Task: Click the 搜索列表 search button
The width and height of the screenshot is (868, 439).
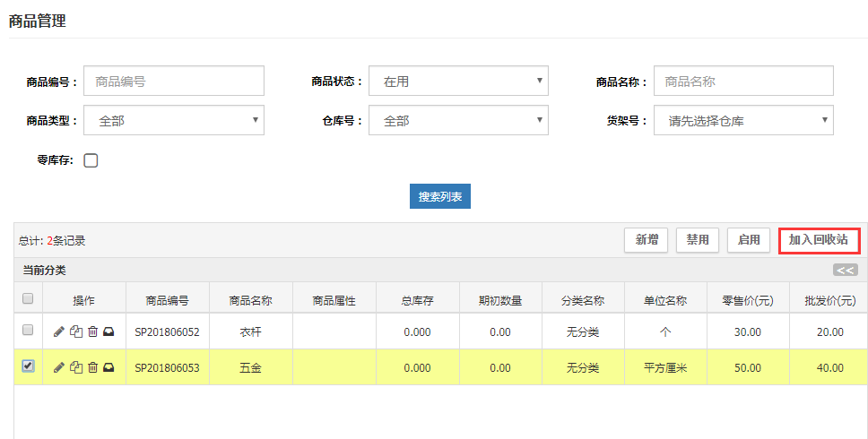Action: pyautogui.click(x=440, y=196)
